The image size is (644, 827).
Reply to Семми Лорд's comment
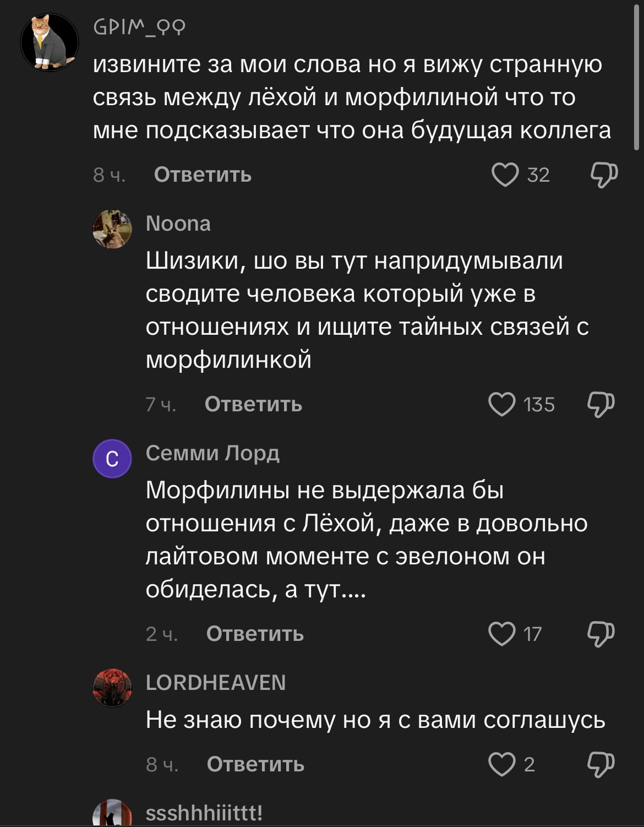tap(255, 634)
